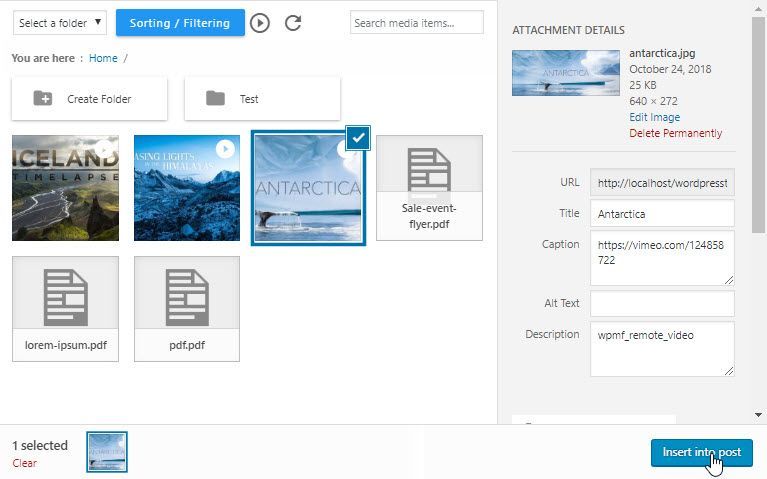The width and height of the screenshot is (767, 479).
Task: Click play badge on Iceland Timelapse thumbnail
Action: [x=104, y=149]
